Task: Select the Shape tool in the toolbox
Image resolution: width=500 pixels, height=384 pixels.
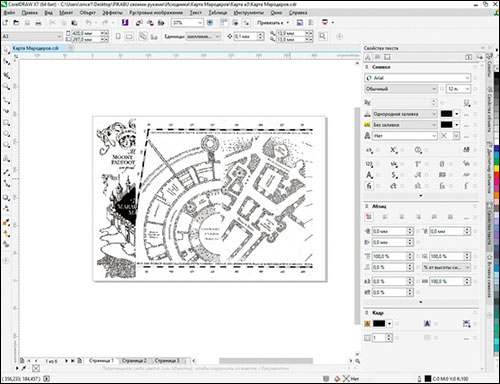Action: click(x=6, y=62)
